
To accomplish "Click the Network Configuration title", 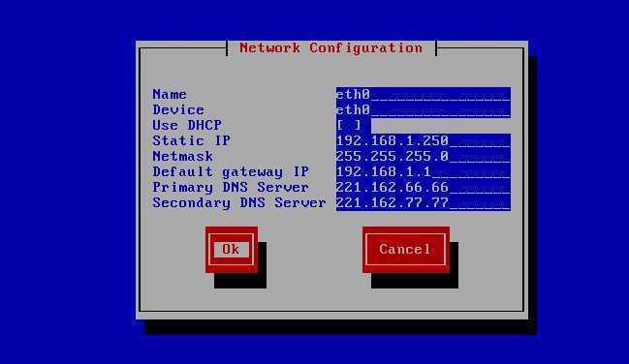I will 330,48.
